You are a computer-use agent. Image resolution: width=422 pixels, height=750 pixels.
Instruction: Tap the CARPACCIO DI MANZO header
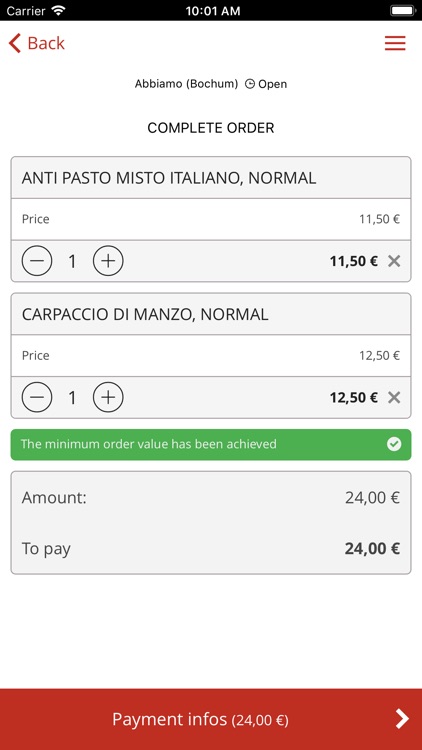pyautogui.click(x=211, y=314)
